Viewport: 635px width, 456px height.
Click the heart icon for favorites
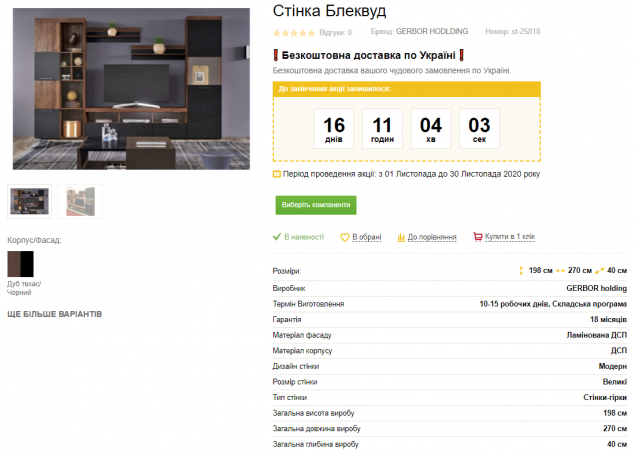coord(345,237)
